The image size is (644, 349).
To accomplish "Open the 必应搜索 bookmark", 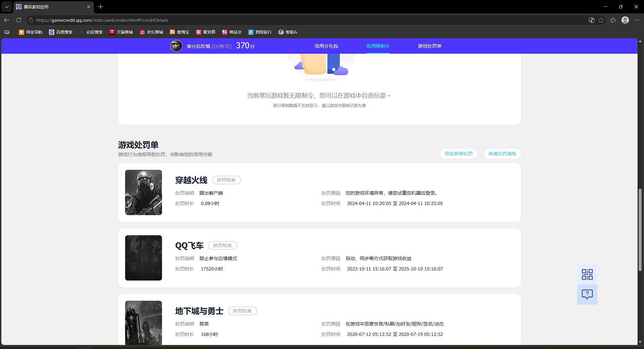I will pyautogui.click(x=91, y=32).
